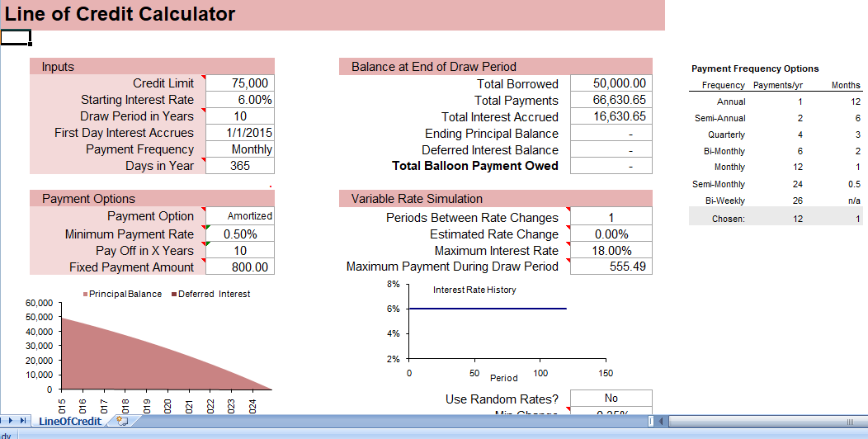Click the Principal Balance legend swatch
Screen dimensions: 868x439
[85, 295]
